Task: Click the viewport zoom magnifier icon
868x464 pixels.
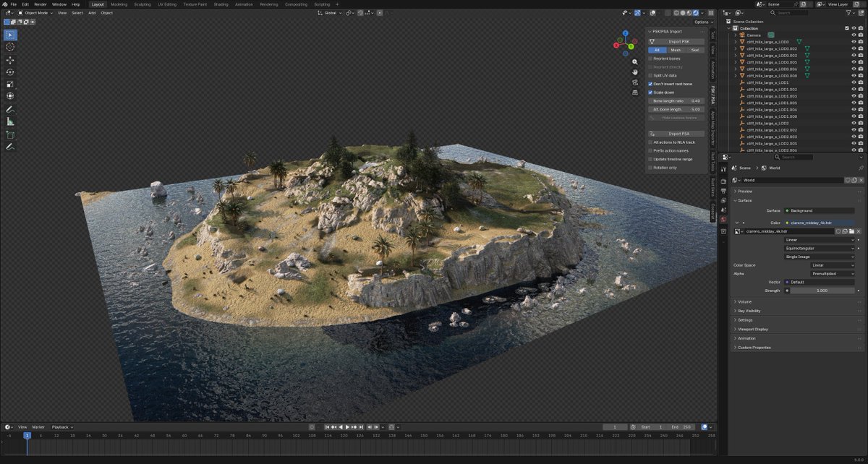Action: tap(635, 62)
